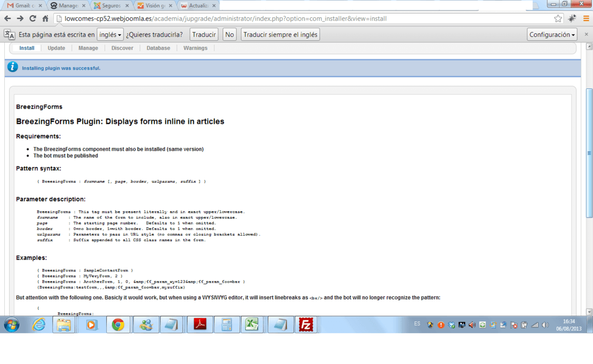
Task: Click the 'Installing plugin was successful.' message
Action: point(61,68)
